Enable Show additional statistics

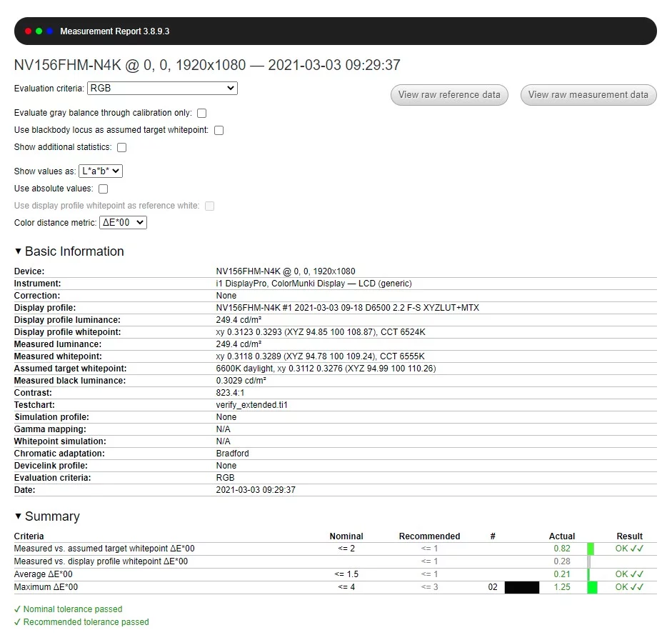(x=121, y=147)
